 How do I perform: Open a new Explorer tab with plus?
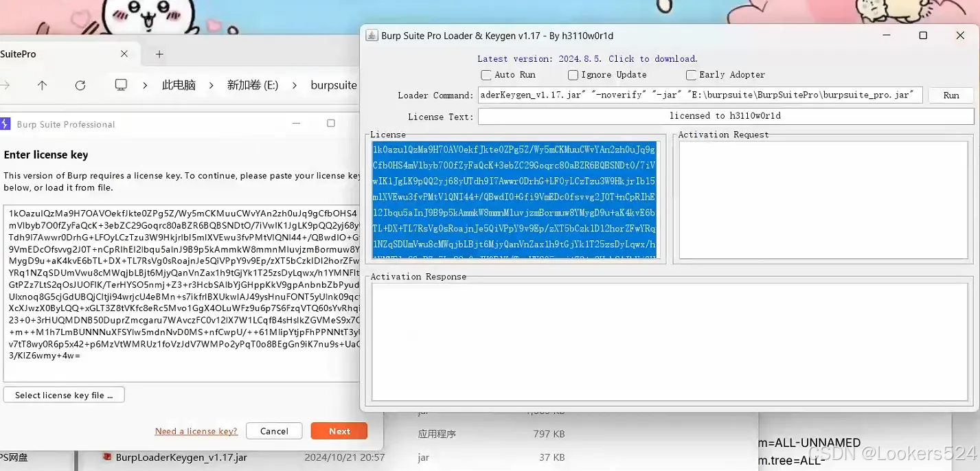(159, 54)
